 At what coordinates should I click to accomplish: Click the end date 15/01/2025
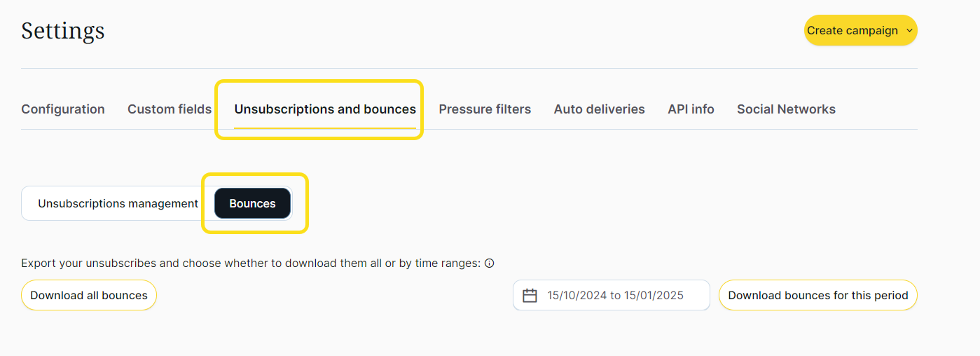click(x=654, y=296)
